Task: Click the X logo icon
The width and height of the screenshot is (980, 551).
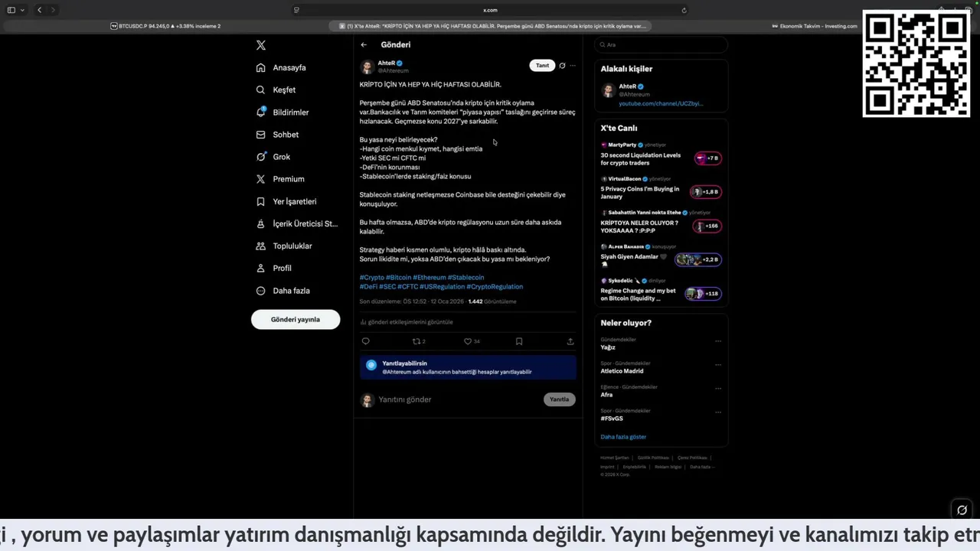Action: [261, 45]
